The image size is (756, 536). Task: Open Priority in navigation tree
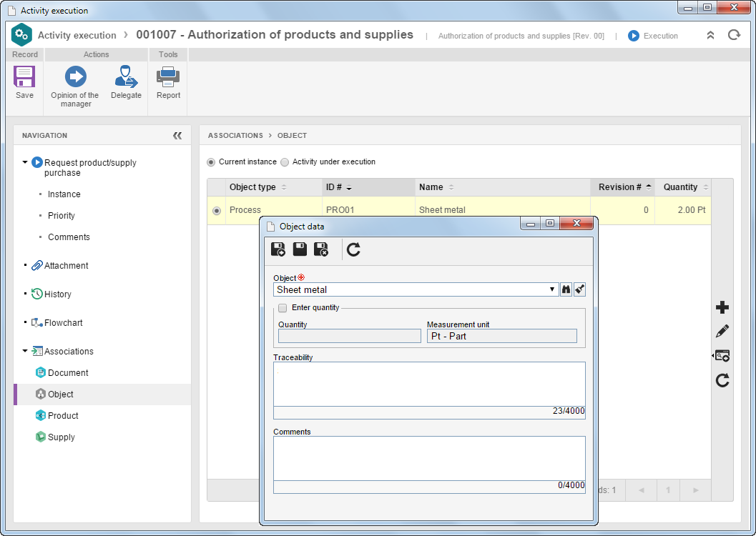coord(62,216)
